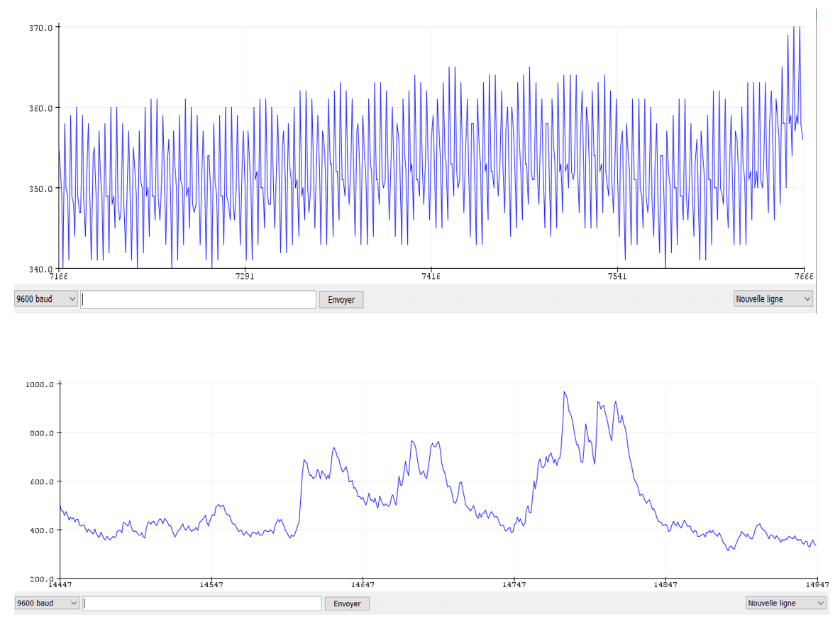The height and width of the screenshot is (624, 840).
Task: Click the 600.0 y-axis label
Action: (x=41, y=482)
